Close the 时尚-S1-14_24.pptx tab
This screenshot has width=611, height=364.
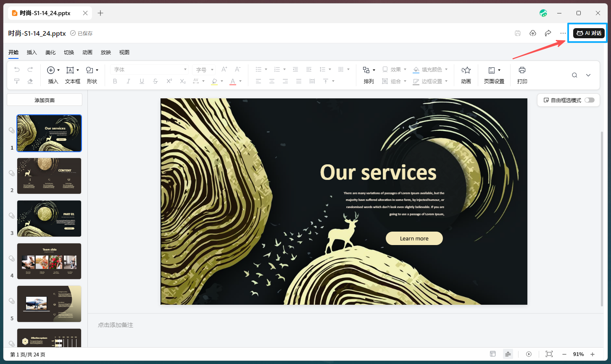tap(85, 13)
